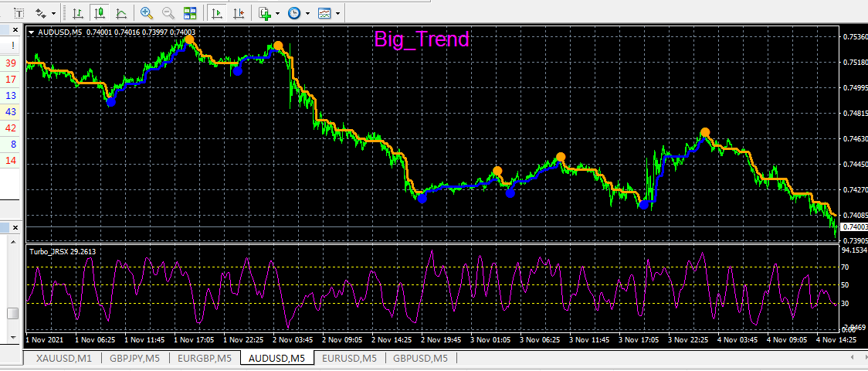The image size is (868, 371).
Task: Click the left panel scrollbar thumb
Action: 12,313
